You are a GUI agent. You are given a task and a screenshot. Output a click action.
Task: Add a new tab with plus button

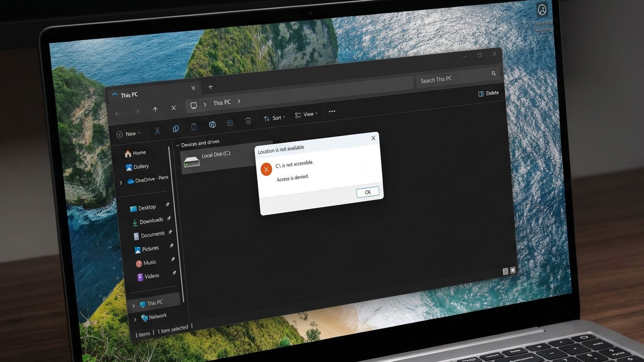210,87
